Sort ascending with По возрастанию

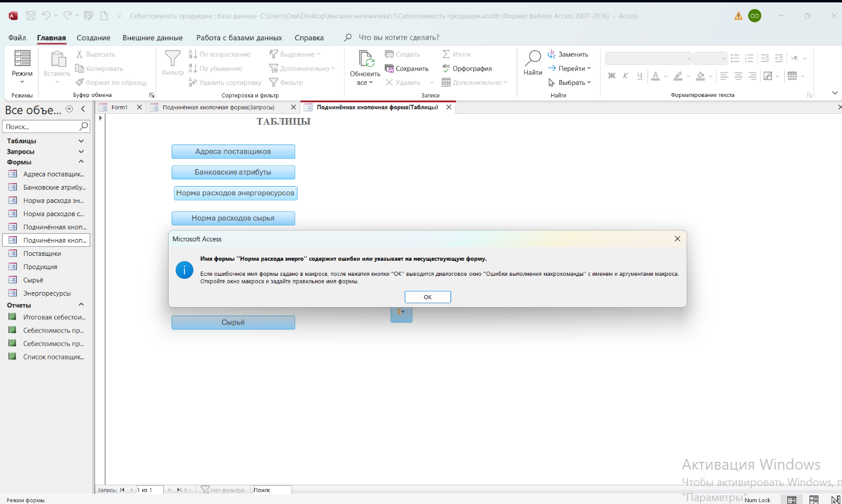[x=219, y=54]
